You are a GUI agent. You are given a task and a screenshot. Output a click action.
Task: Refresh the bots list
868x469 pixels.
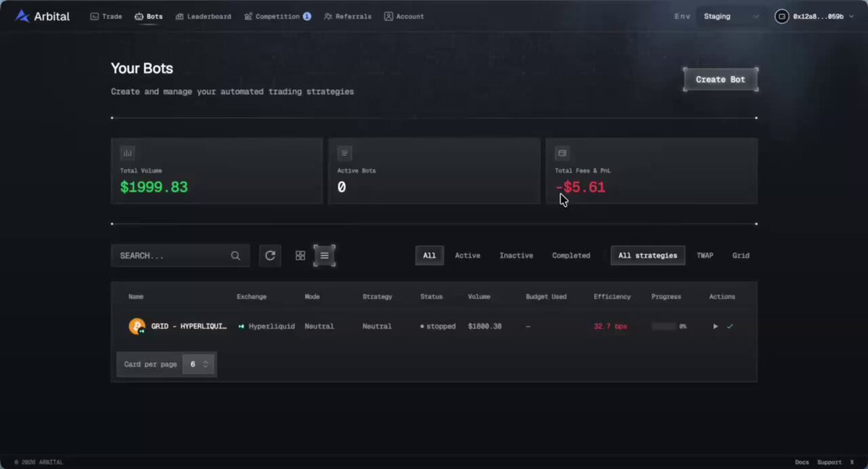tap(270, 255)
